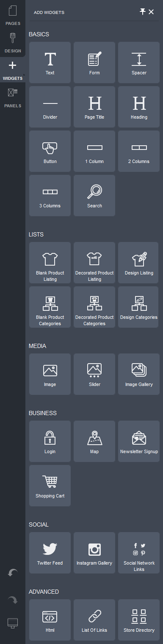Open the Design sidebar tab
The width and height of the screenshot is (163, 644).
(13, 43)
